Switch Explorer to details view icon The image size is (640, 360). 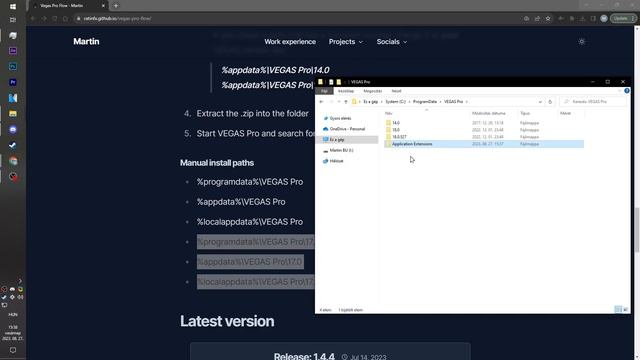pos(618,310)
